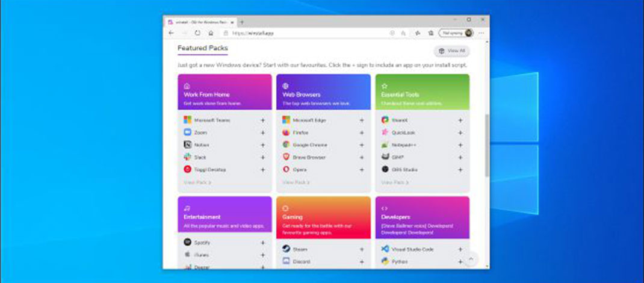Reload the page with the refresh icon
This screenshot has height=283, width=644.
coord(197,33)
